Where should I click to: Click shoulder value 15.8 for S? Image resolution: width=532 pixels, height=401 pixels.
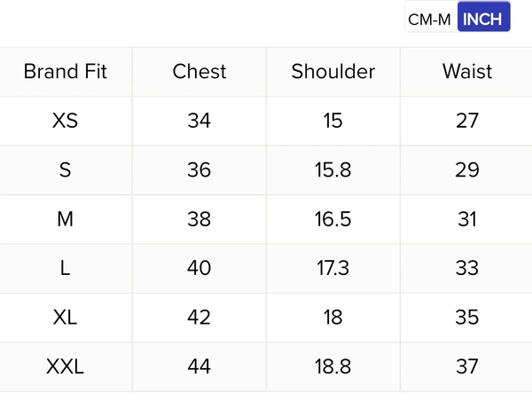333,169
